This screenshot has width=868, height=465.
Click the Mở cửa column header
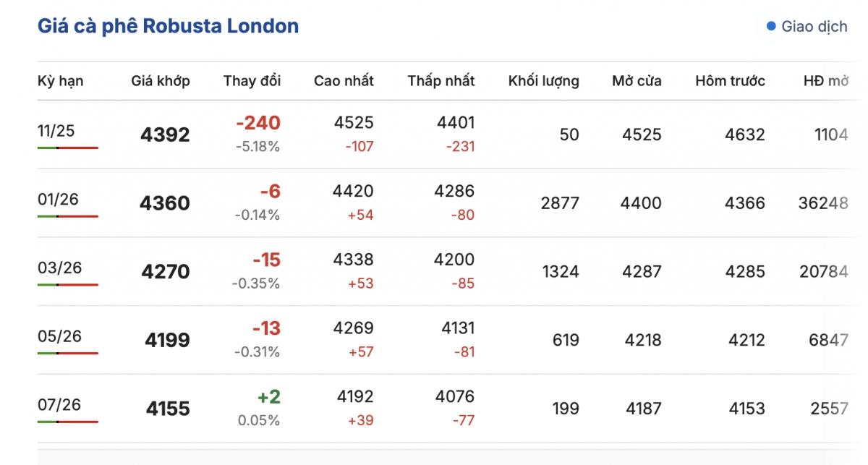pos(637,81)
